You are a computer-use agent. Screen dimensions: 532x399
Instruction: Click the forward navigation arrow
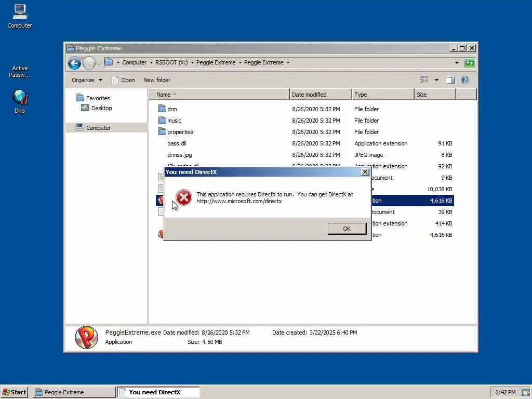click(89, 63)
